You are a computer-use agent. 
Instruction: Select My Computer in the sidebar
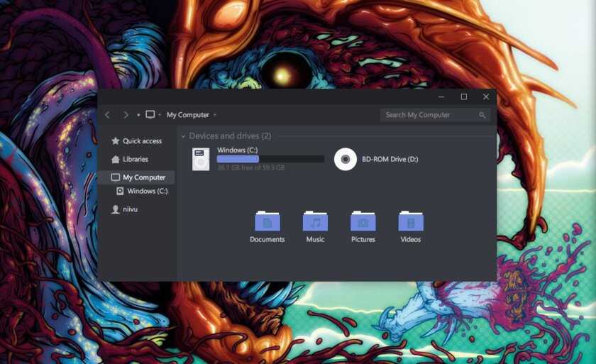pos(143,177)
